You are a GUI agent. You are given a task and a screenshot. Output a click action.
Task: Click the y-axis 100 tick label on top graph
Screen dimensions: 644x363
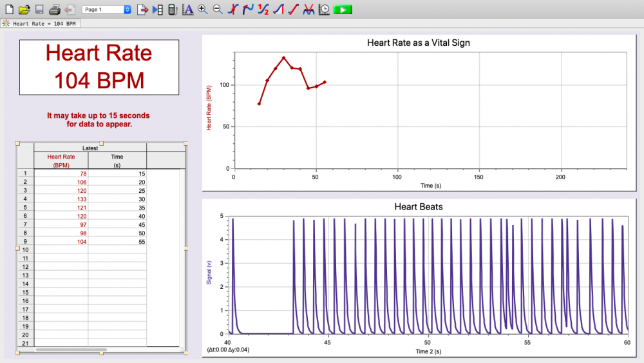224,85
